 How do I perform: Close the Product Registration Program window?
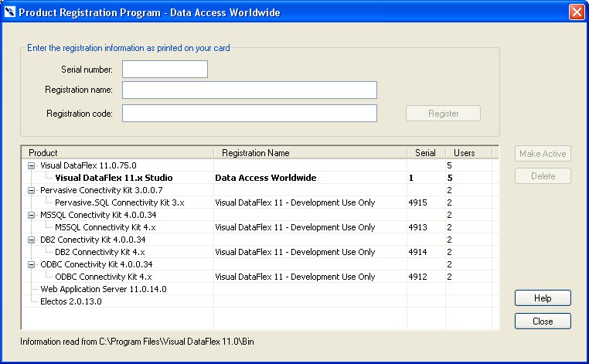pos(576,12)
